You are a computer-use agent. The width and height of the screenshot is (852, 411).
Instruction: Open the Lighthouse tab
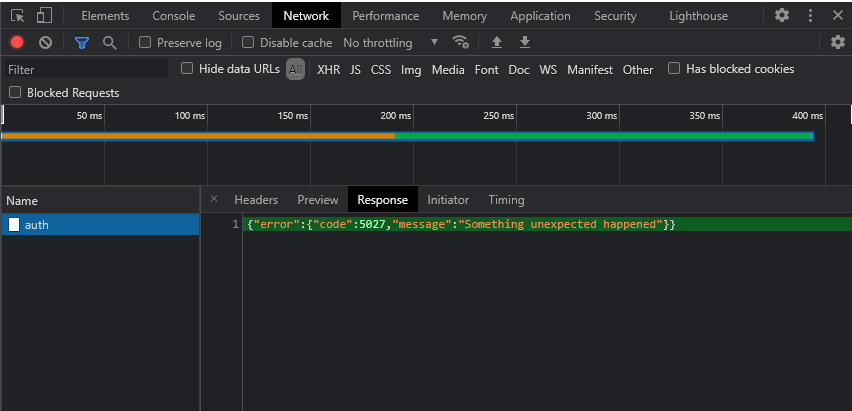click(x=698, y=16)
